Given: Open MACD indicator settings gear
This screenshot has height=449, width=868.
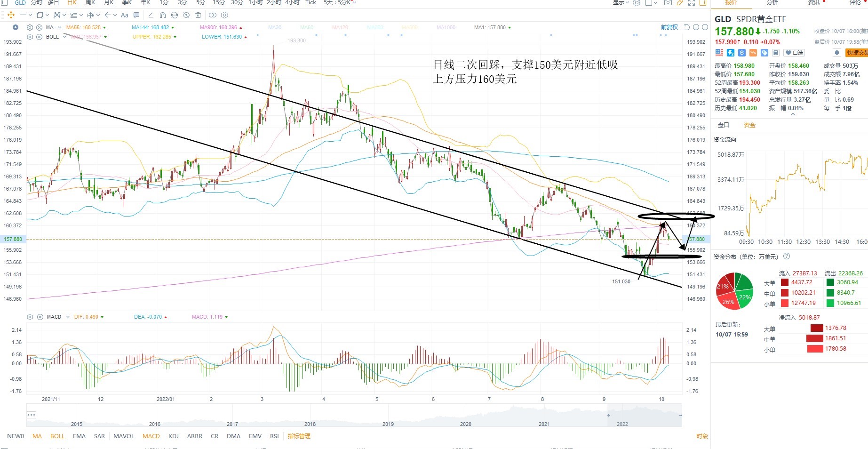Looking at the screenshot, I should 30,317.
